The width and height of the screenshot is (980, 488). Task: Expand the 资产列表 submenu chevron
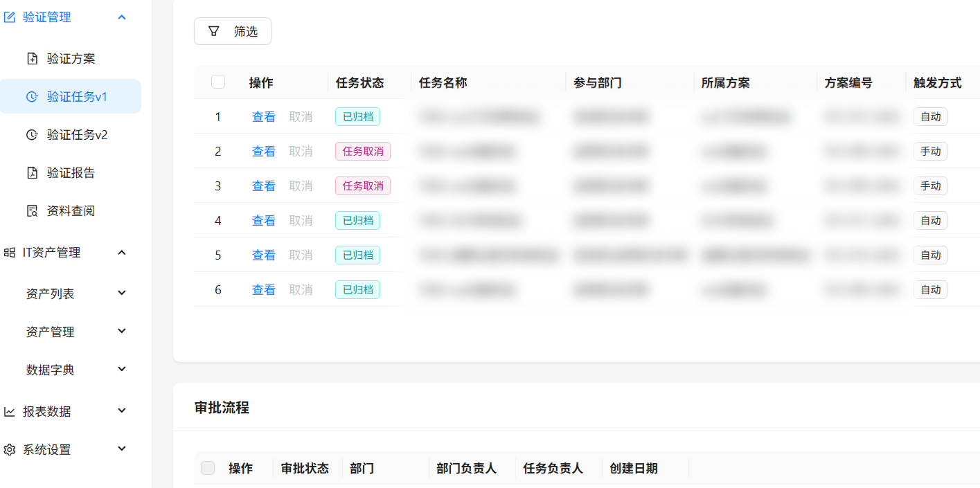point(122,293)
